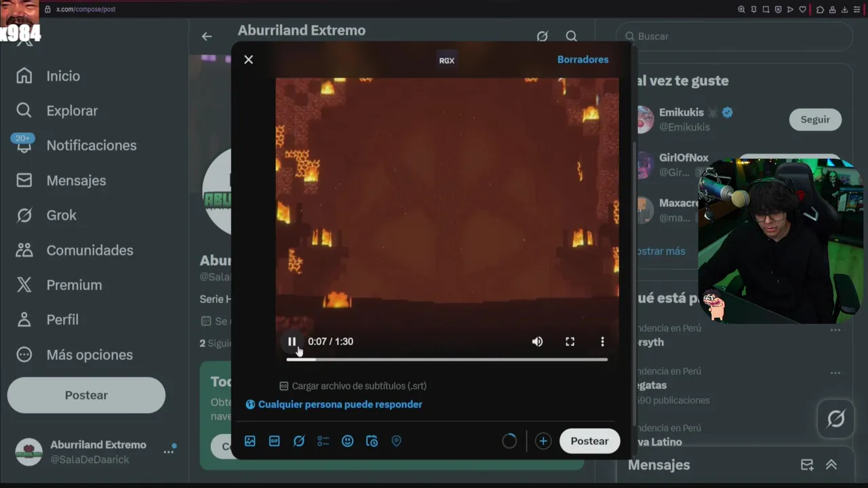Image resolution: width=868 pixels, height=488 pixels.
Task: Open browser profile account icon
Action: click(832, 9)
